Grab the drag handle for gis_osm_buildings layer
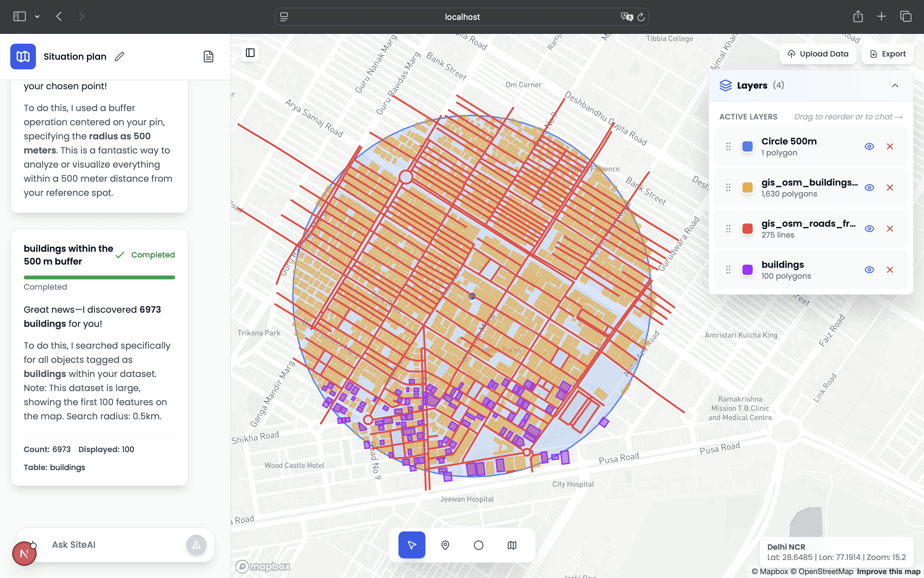 [728, 188]
